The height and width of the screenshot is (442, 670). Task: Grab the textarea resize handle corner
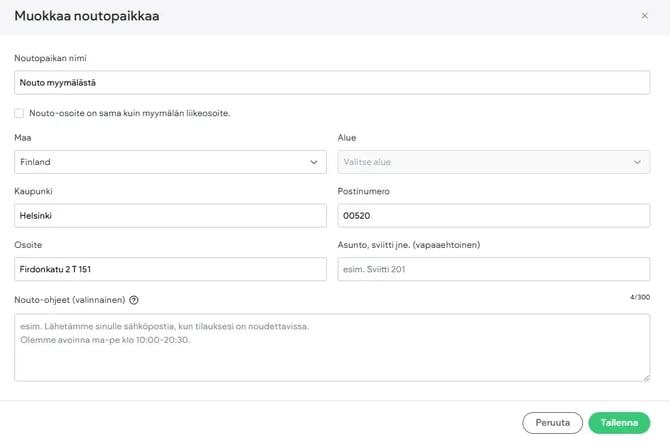point(645,377)
